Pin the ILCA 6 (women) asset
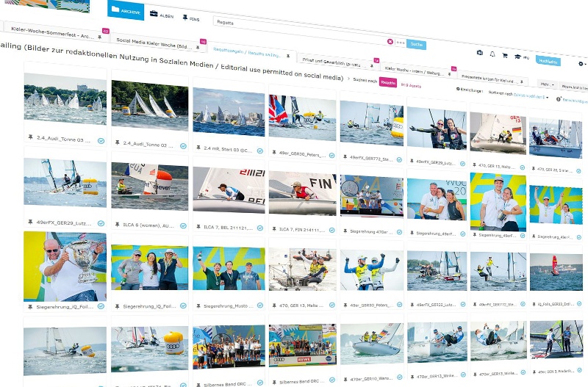Viewport: 588px width, 387px height. click(x=118, y=225)
